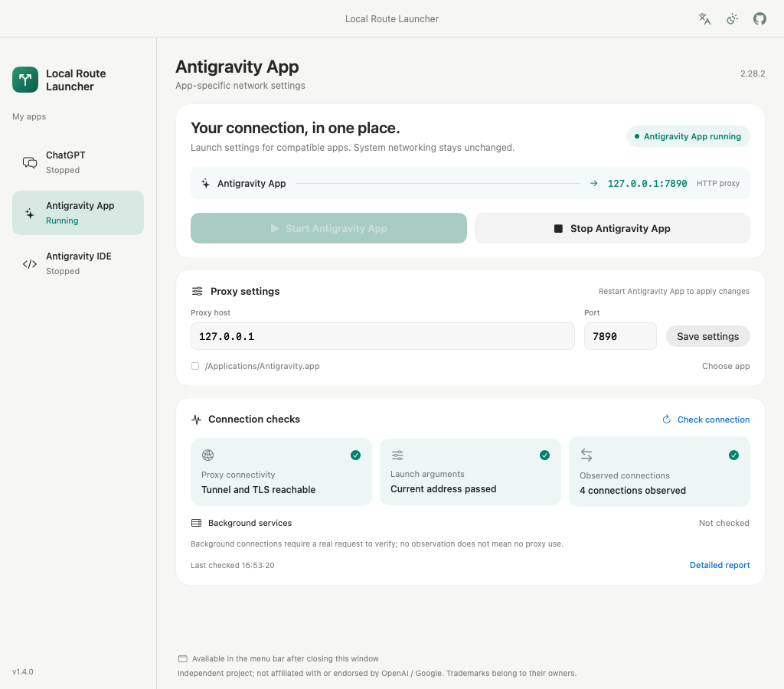
Task: Select Antigravity App in My apps list
Action: pos(78,213)
